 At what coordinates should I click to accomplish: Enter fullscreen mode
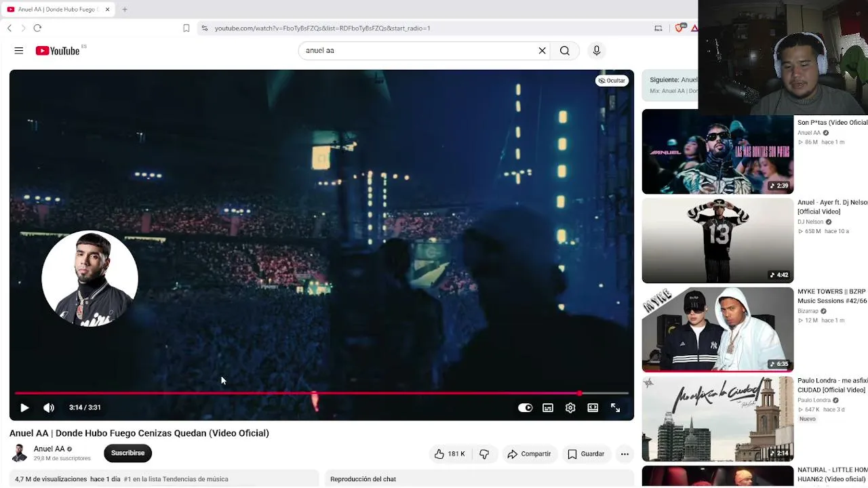pos(615,407)
